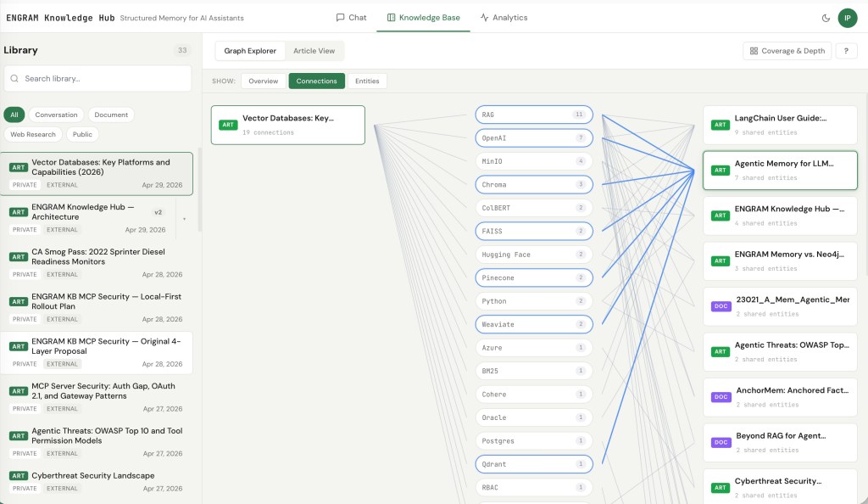Open Cyberthreat Security Landscape library item
The height and width of the screenshot is (504, 868).
(x=97, y=482)
